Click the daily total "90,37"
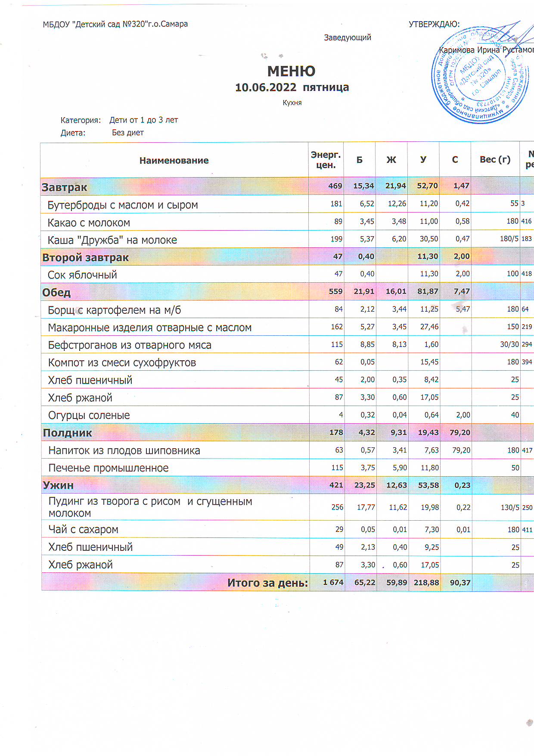Screen dimensions: 534x756 point(460,582)
